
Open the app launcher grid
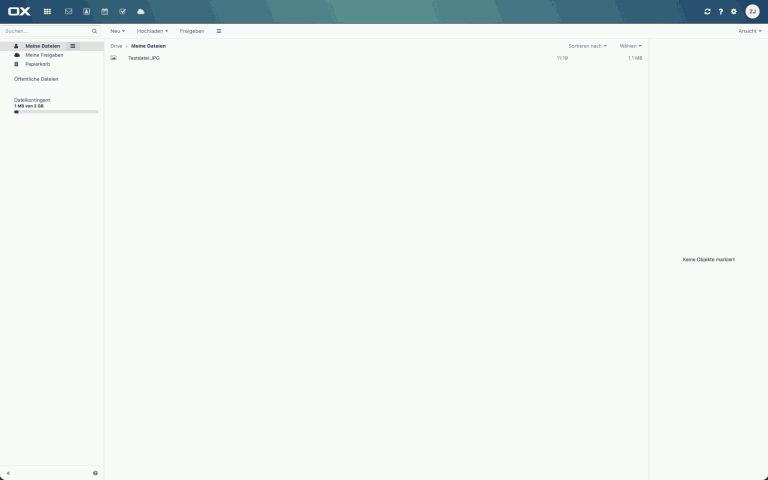point(47,11)
